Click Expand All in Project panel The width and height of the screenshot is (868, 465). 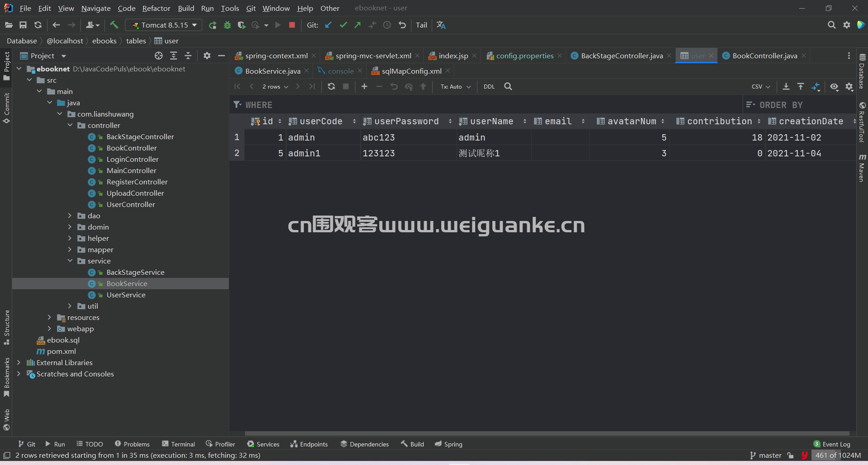pos(174,56)
